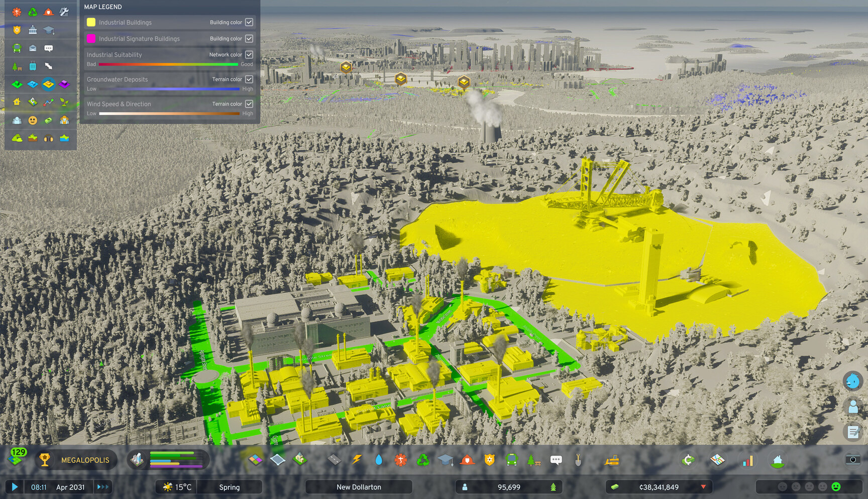The image size is (868, 499).
Task: Open the Bulldozer demolish tool
Action: (x=611, y=460)
